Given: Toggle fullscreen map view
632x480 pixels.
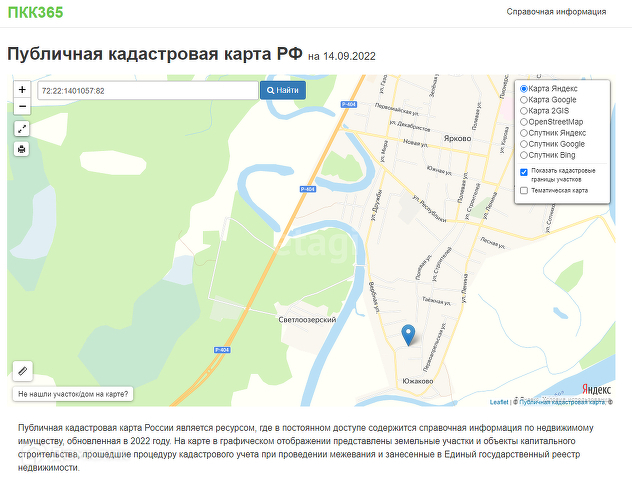Looking at the screenshot, I should click(x=22, y=129).
